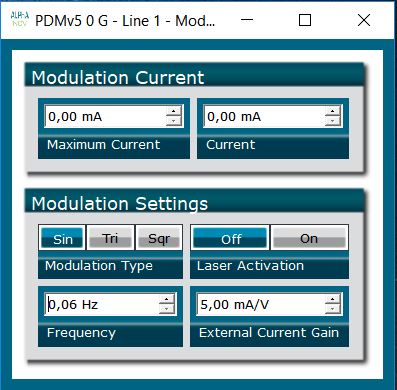Minimize the PDMv5 modulation window
This screenshot has height=390, width=397.
coord(247,20)
